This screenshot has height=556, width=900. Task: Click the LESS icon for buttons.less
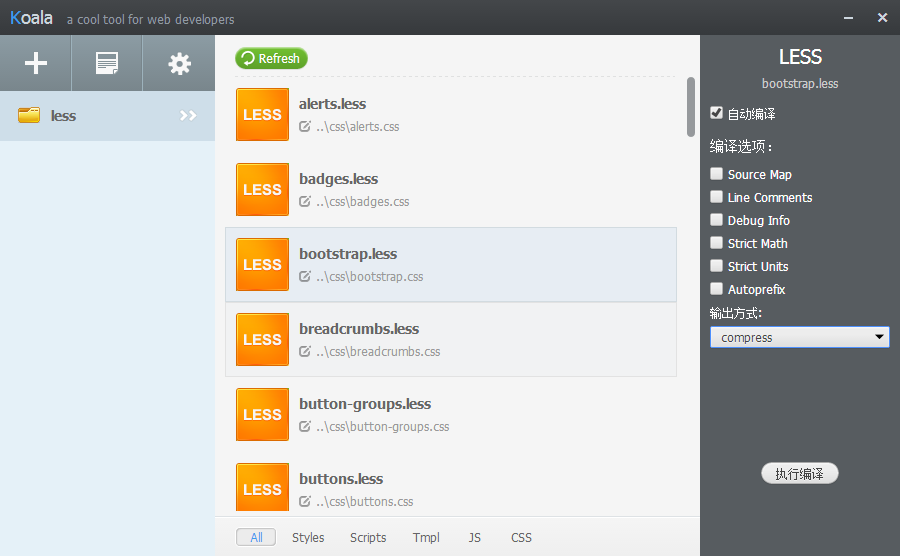[x=262, y=487]
